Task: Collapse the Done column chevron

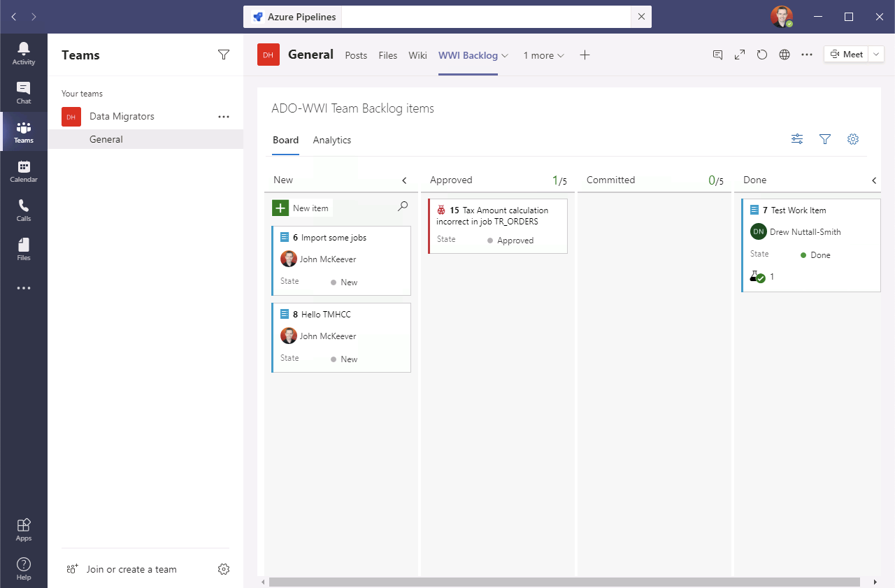Action: point(874,180)
